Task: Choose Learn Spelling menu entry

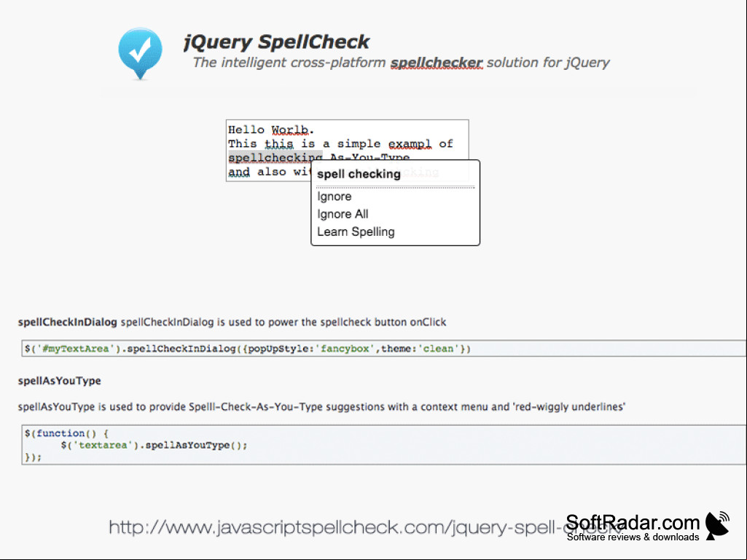Action: (x=356, y=232)
